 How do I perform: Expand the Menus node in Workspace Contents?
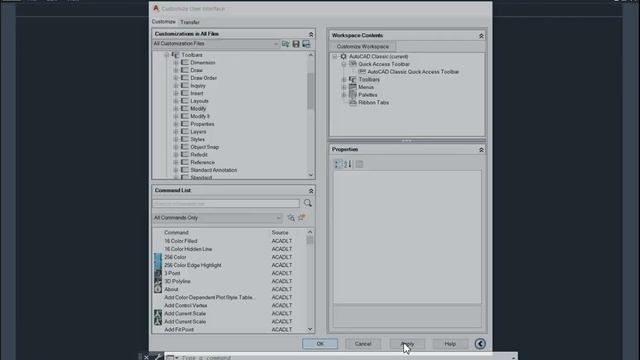(x=344, y=87)
